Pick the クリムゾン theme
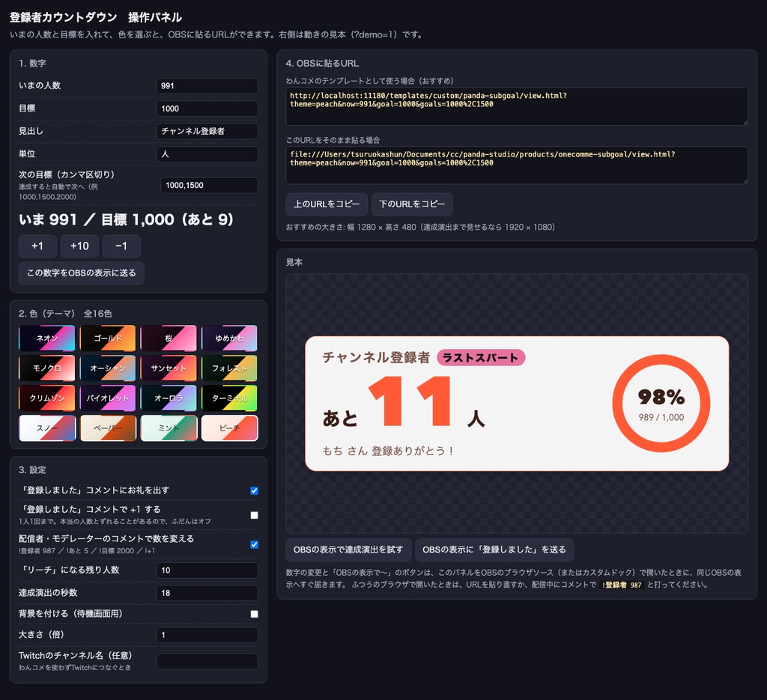Screen dimensions: 767x700 47,398
